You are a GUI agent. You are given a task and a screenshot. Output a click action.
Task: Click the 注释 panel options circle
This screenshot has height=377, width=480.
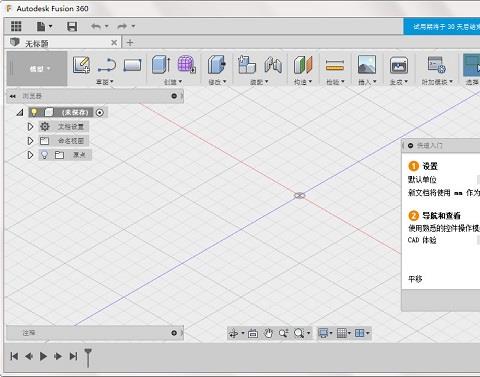tap(174, 333)
